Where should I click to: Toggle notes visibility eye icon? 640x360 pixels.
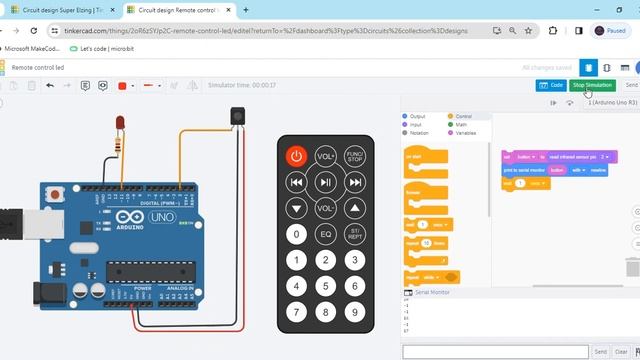103,85
